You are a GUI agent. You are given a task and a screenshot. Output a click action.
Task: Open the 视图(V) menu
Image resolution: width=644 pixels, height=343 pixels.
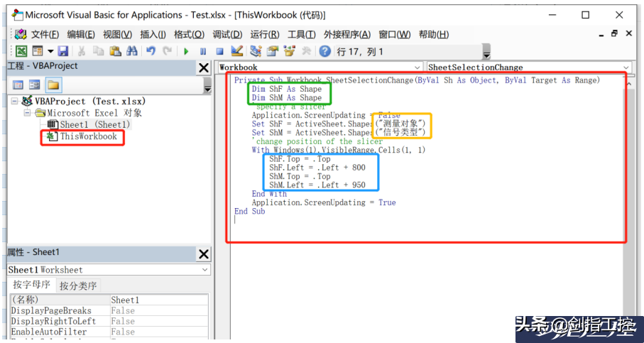pyautogui.click(x=117, y=35)
